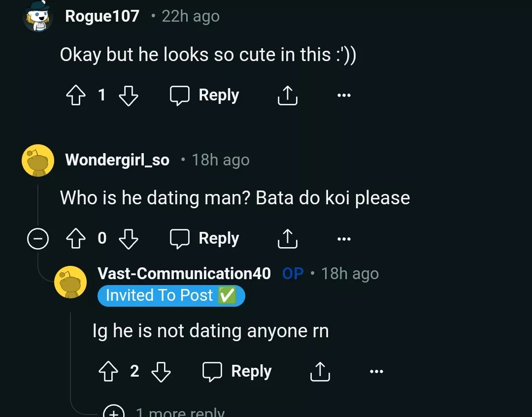Viewport: 532px width, 417px height.
Task: Share Rogue107's comment
Action: coord(288,95)
